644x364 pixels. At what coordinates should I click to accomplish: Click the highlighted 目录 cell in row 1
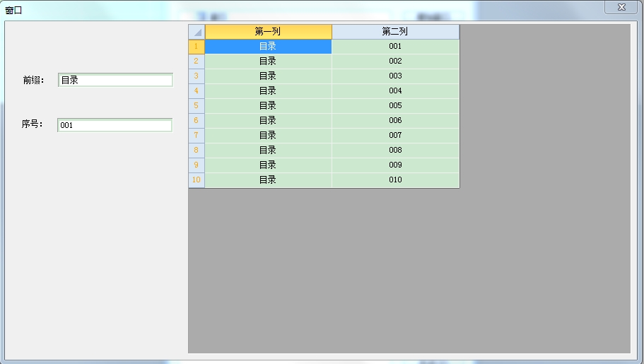pyautogui.click(x=268, y=47)
